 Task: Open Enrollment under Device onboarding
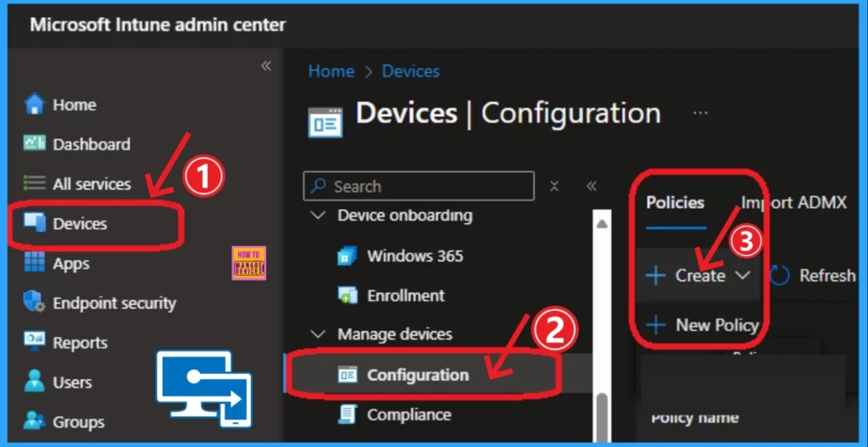pyautogui.click(x=406, y=295)
